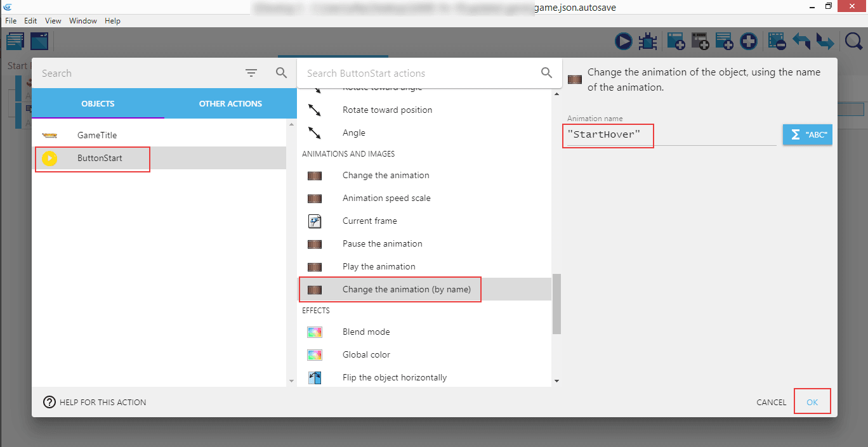Click the search icon in ButtonStart actions

(546, 73)
